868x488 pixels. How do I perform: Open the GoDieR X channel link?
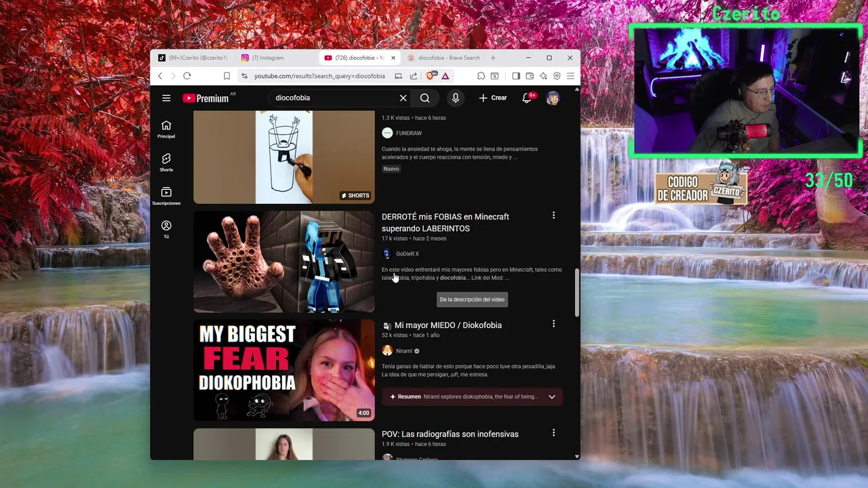(x=408, y=253)
